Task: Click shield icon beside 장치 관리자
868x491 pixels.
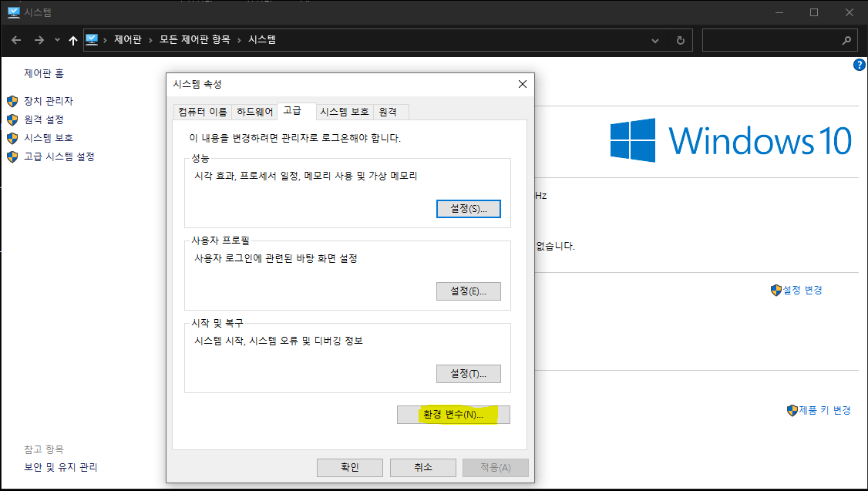Action: 12,101
